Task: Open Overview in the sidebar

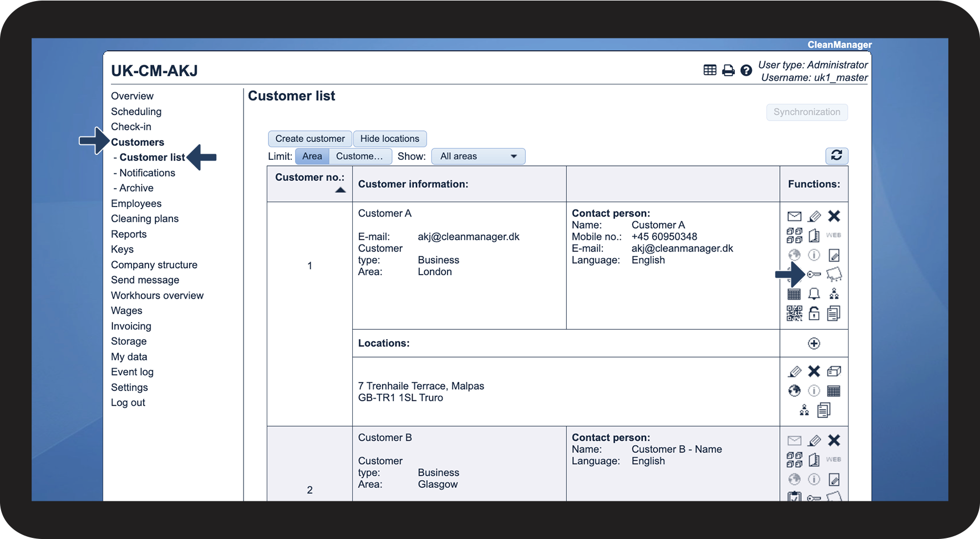Action: point(132,96)
